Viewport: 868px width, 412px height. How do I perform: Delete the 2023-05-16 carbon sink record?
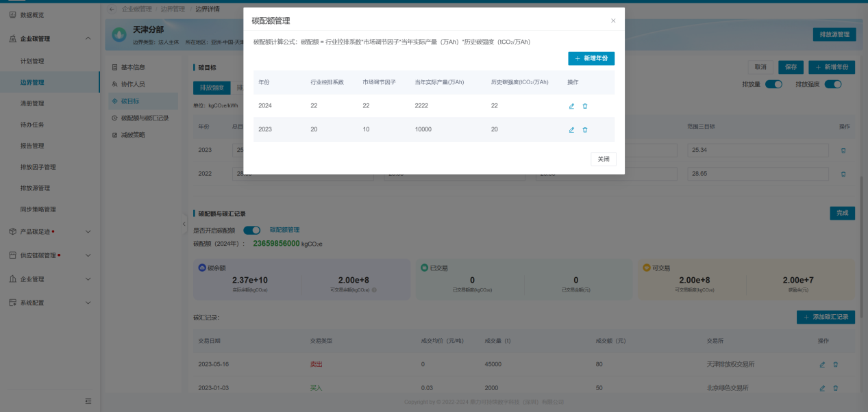pos(835,365)
